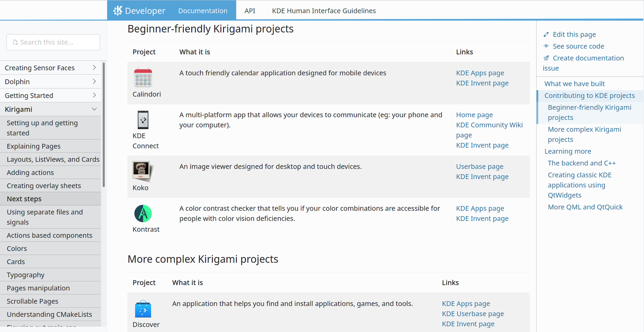
Task: Open the Typography sidebar page
Action: pos(26,275)
